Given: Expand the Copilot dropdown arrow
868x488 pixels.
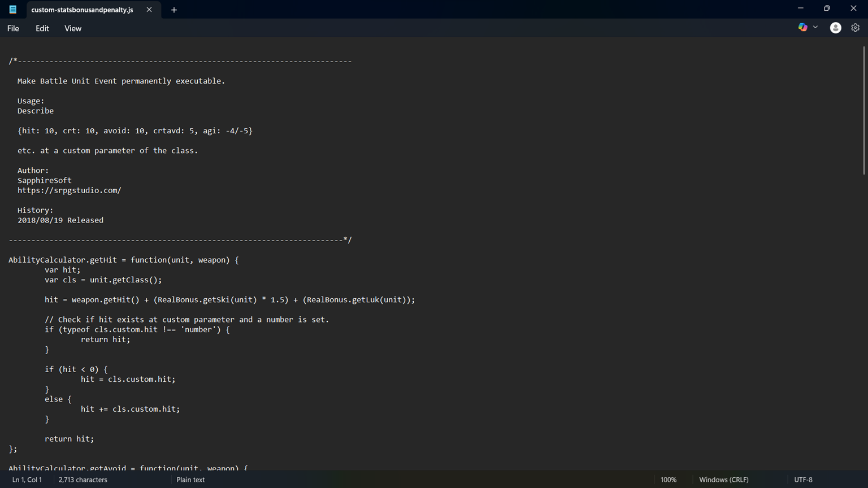Looking at the screenshot, I should [x=815, y=27].
